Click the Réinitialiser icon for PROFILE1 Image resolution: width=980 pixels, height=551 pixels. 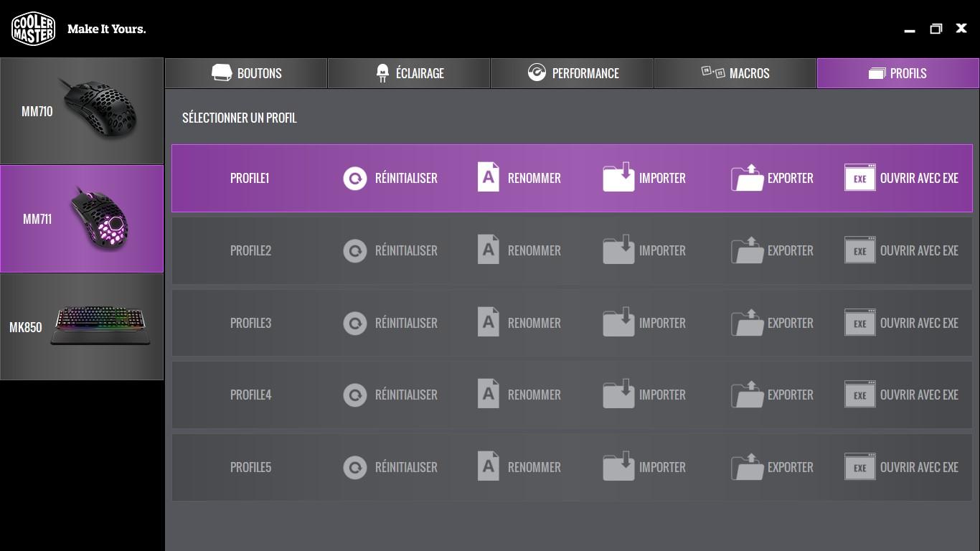click(354, 178)
